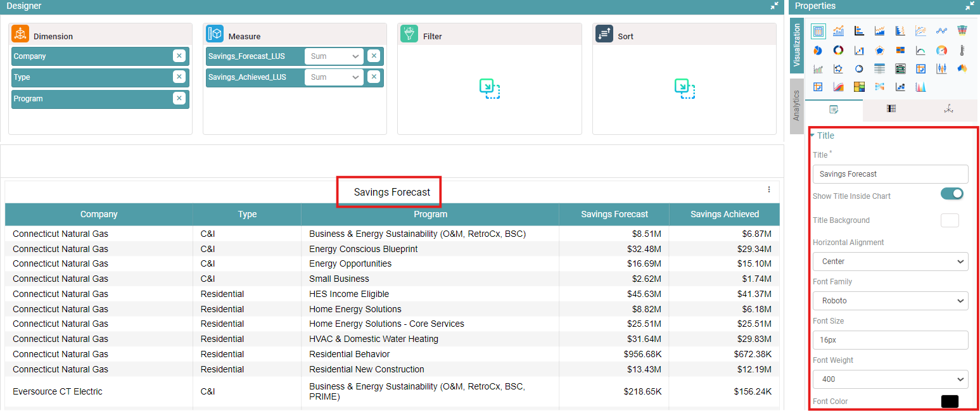Select the treemap visualization icon
The image size is (980, 411).
click(859, 87)
